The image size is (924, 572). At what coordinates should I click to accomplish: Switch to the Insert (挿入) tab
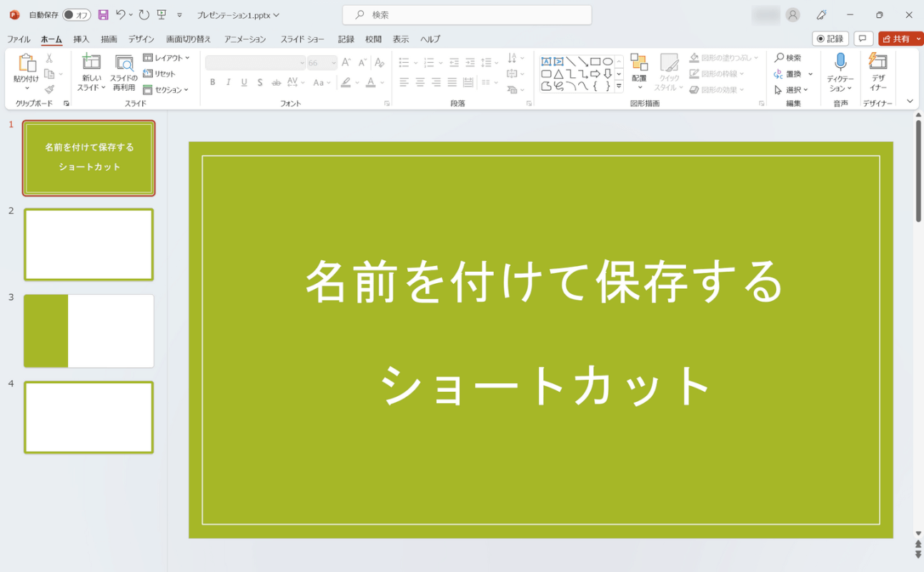click(x=81, y=39)
